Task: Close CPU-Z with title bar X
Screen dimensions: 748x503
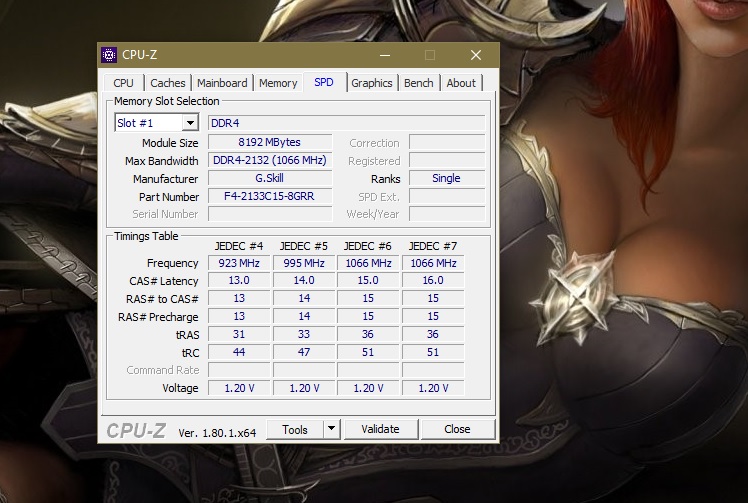Action: [476, 55]
